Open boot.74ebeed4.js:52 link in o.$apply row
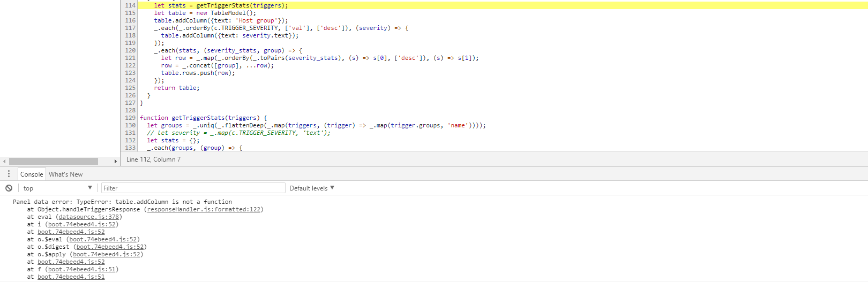 pos(107,254)
